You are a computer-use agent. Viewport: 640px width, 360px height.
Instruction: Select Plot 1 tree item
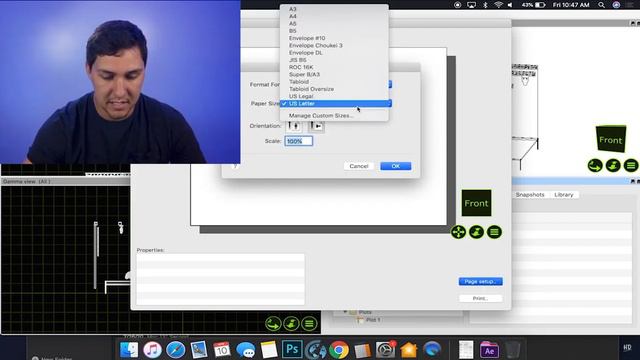pyautogui.click(x=373, y=320)
